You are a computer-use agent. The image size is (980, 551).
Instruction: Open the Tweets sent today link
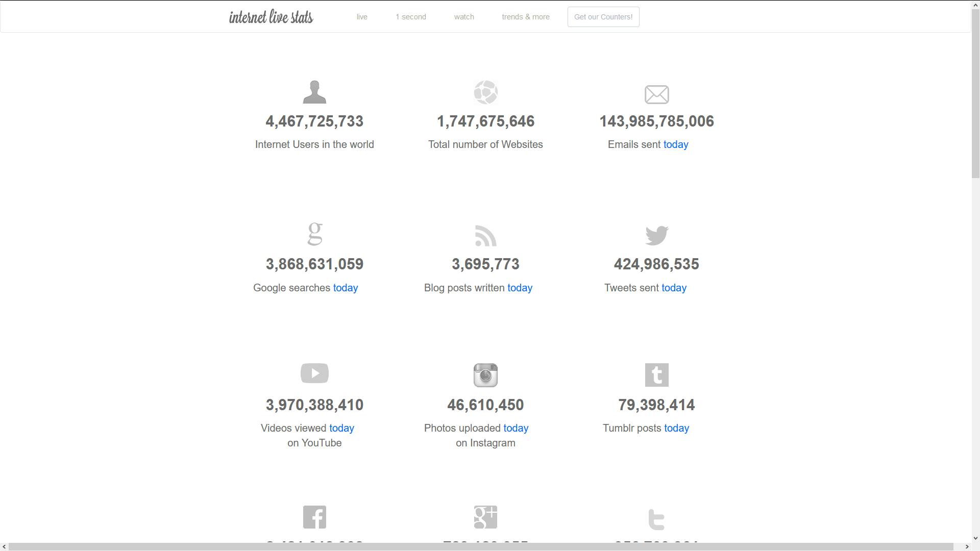point(674,288)
